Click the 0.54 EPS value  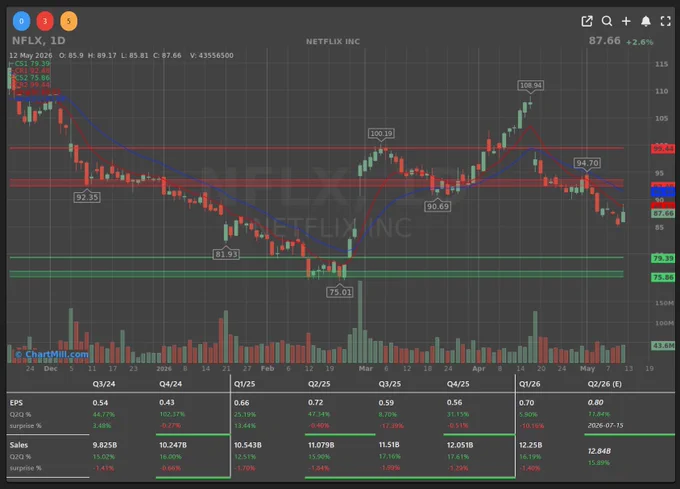100,403
